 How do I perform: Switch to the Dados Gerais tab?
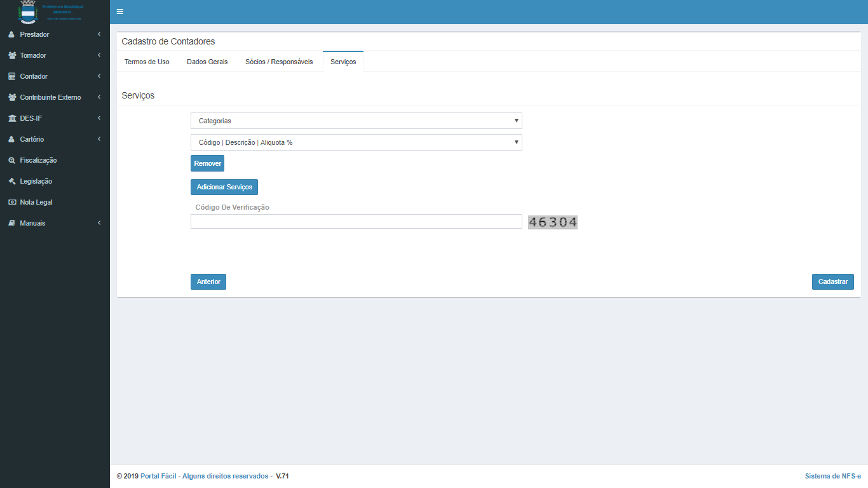point(207,62)
